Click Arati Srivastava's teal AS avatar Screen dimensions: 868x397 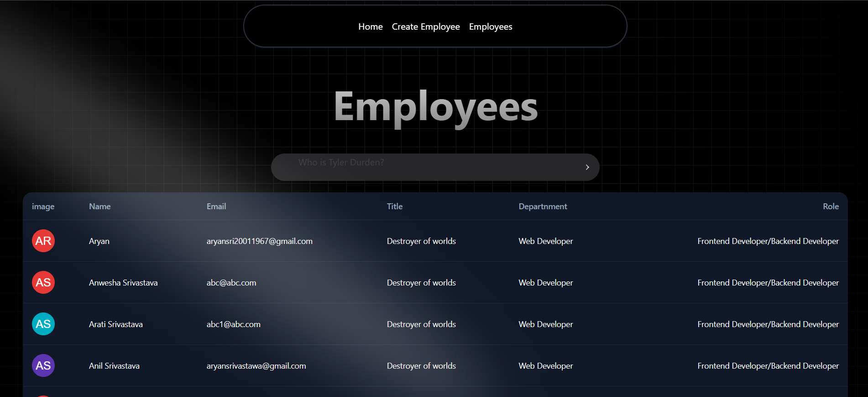tap(43, 324)
